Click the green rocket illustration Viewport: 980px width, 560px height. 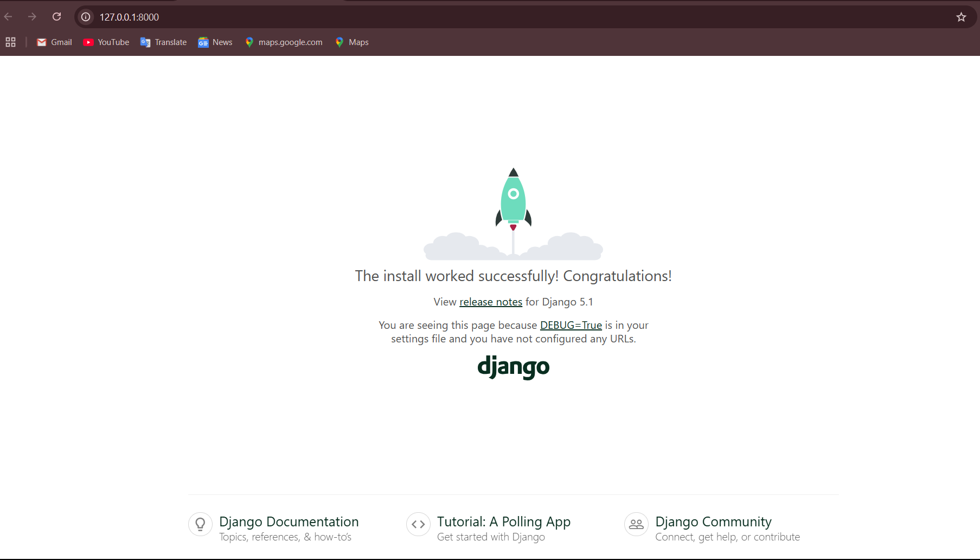coord(513,199)
